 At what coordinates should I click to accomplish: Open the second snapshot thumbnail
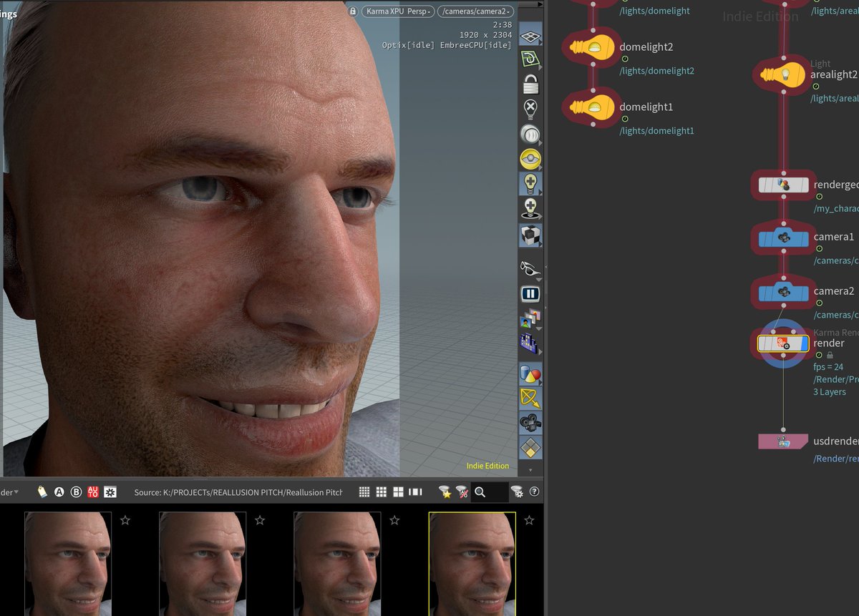tap(203, 564)
